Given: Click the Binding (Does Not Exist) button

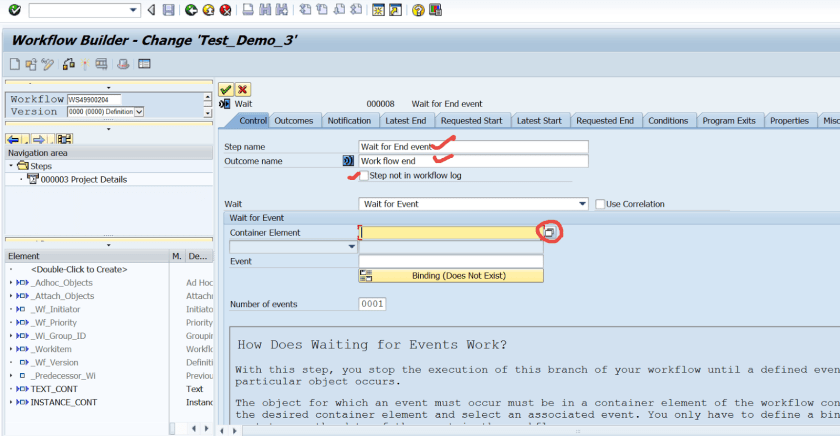Looking at the screenshot, I should (x=451, y=276).
